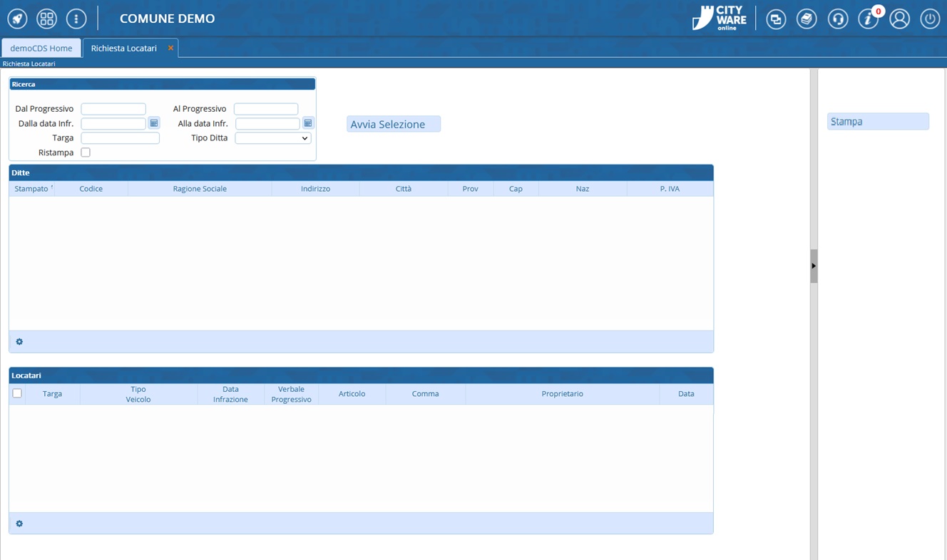Click the gear icon under Ditte table

(x=19, y=342)
